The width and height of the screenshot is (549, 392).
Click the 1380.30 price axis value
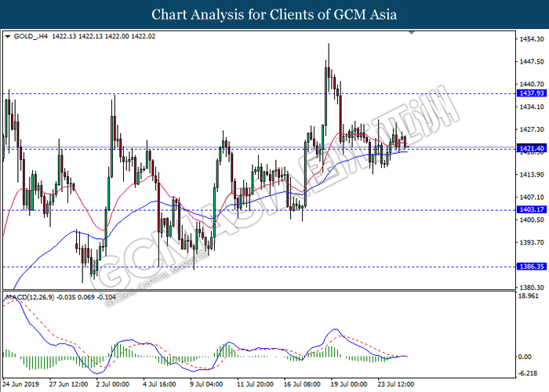click(x=532, y=288)
